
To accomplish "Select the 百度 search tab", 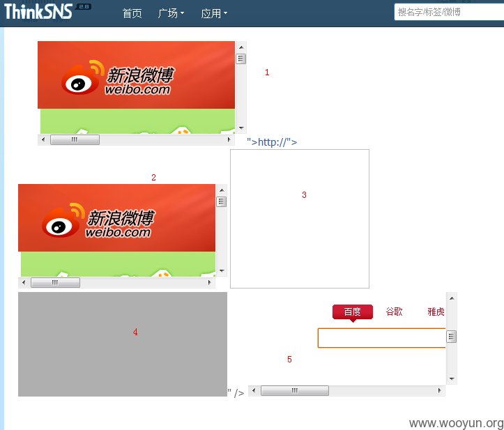I will [x=353, y=312].
